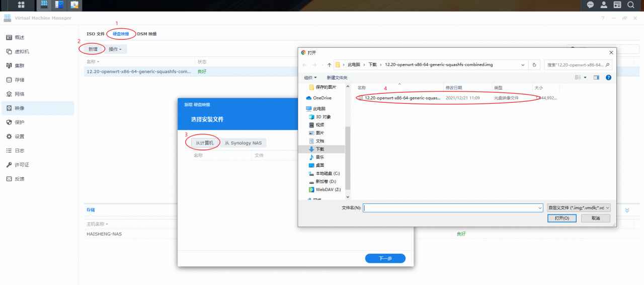Click the 新增 button
Image resolution: width=644 pixels, height=285 pixels.
point(93,49)
